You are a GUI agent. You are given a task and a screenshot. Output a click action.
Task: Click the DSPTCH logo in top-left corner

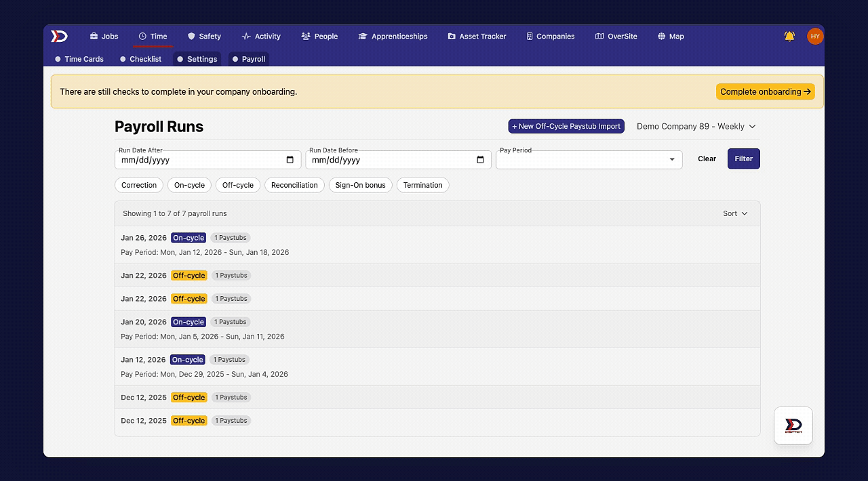pos(60,36)
